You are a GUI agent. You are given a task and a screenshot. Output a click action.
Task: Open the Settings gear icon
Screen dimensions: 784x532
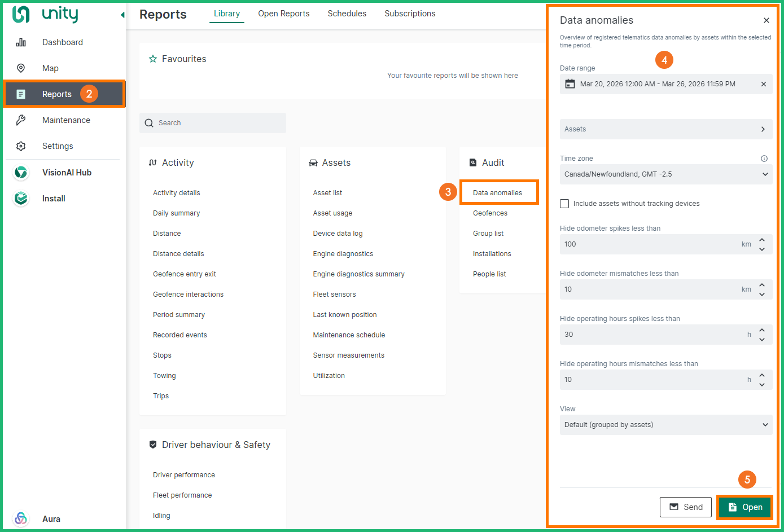click(21, 146)
